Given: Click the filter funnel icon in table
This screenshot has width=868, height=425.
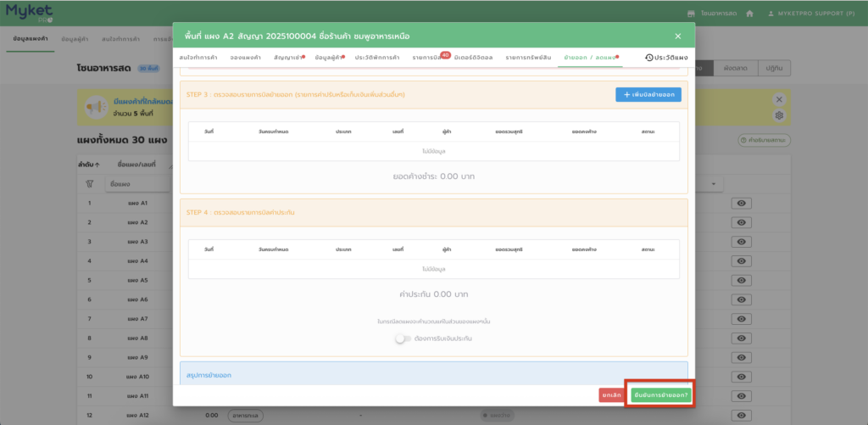Looking at the screenshot, I should pos(89,183).
